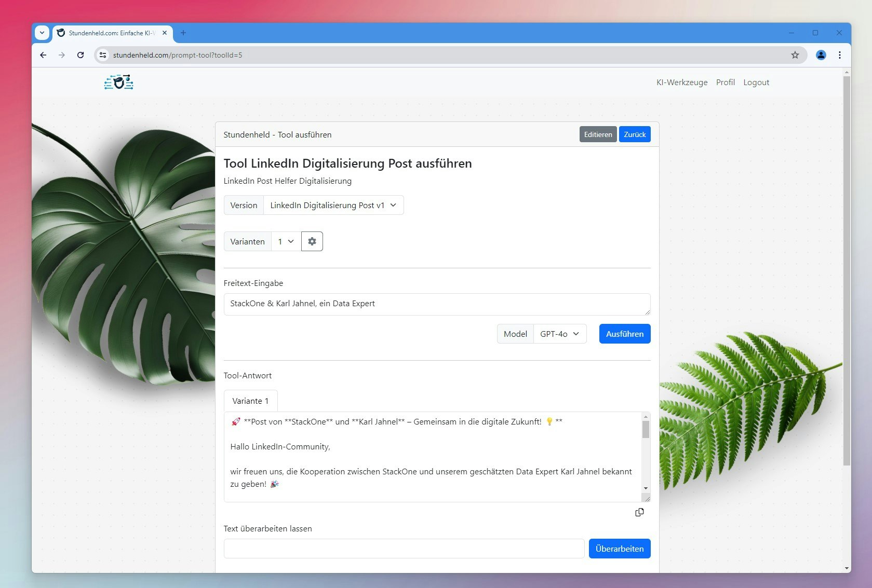This screenshot has height=588, width=872.
Task: Switch to Stundenheld.com browser tab
Action: [x=112, y=33]
